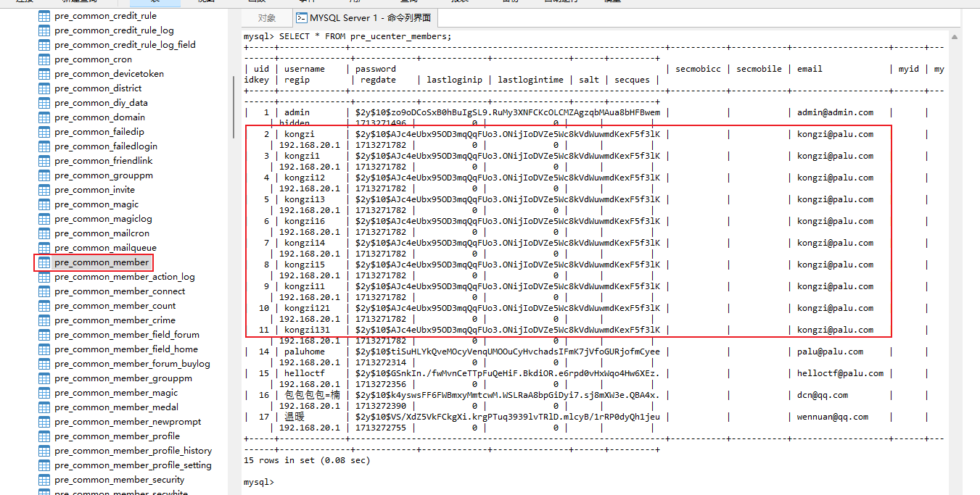This screenshot has width=980, height=495.
Task: Click the secmobicc column header
Action: pyautogui.click(x=699, y=69)
